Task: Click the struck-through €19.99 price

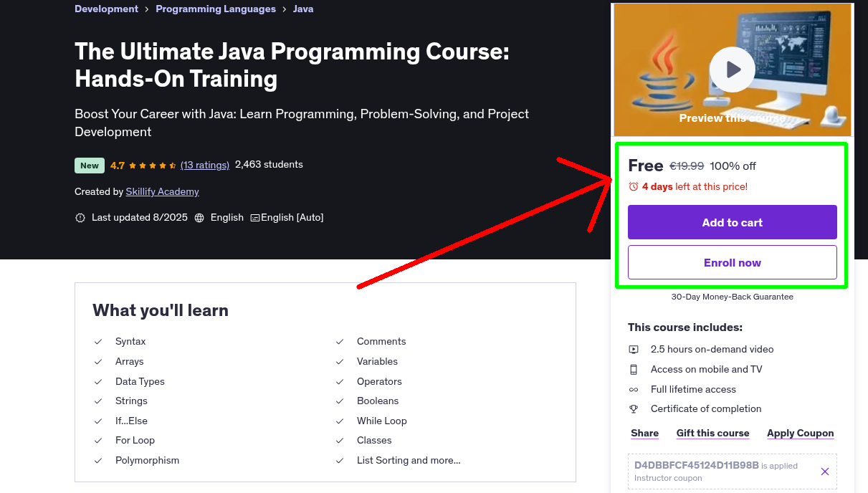Action: (687, 166)
